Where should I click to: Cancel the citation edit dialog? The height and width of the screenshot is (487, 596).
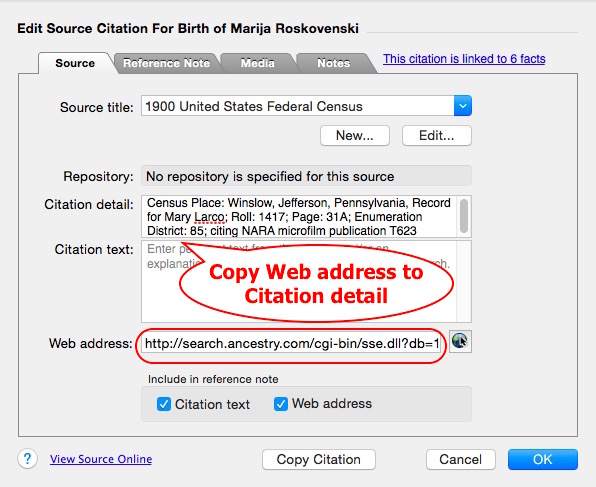(x=461, y=459)
